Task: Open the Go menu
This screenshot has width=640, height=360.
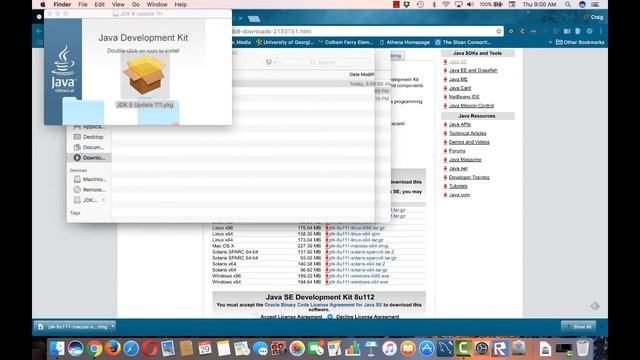Action: [x=136, y=4]
